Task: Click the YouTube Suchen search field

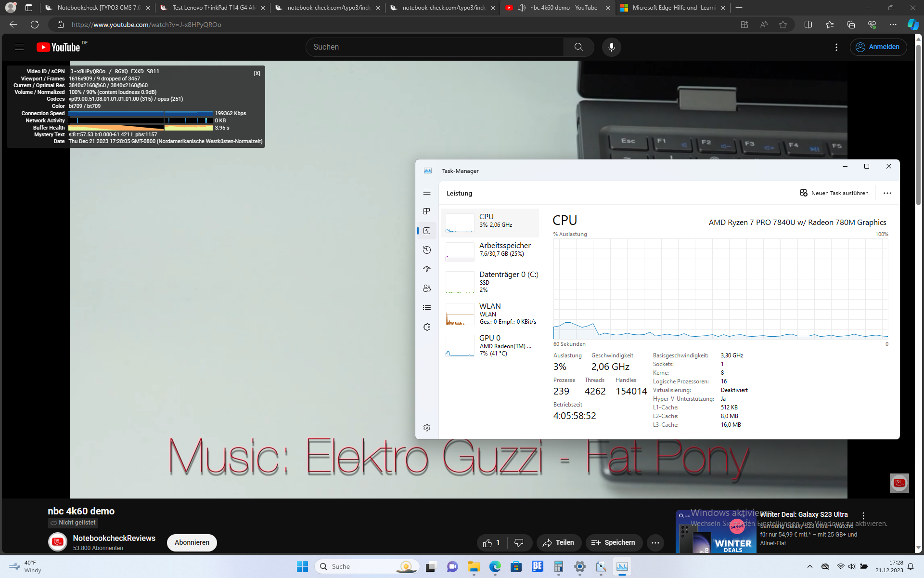Action: pos(434,47)
